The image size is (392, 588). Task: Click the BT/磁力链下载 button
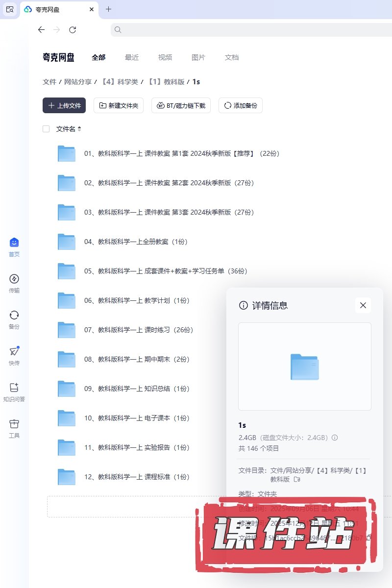point(181,105)
